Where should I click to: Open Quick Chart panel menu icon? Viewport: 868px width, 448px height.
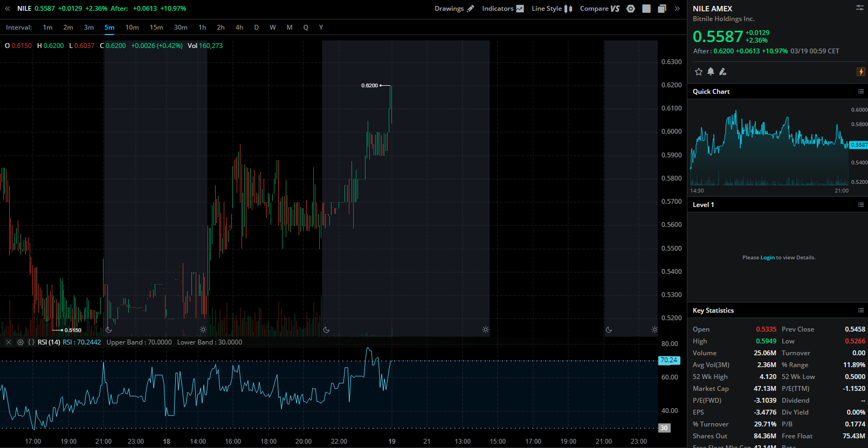tap(861, 92)
